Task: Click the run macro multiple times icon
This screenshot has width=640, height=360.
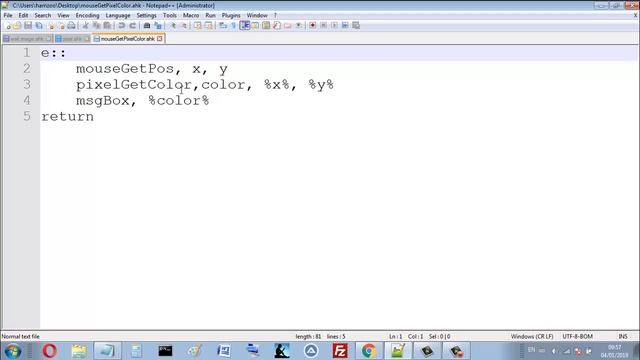Action: [x=345, y=25]
